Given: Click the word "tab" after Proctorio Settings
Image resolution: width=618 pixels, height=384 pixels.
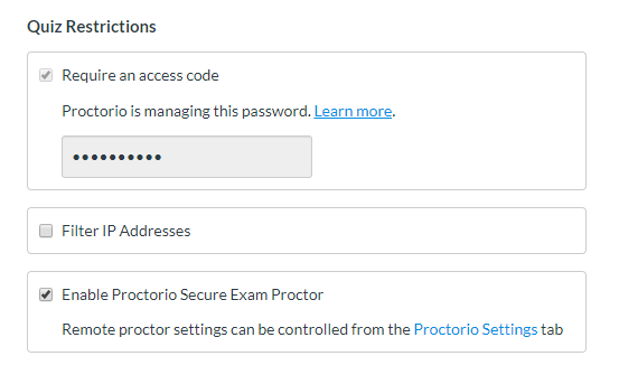Looking at the screenshot, I should click(x=552, y=329).
